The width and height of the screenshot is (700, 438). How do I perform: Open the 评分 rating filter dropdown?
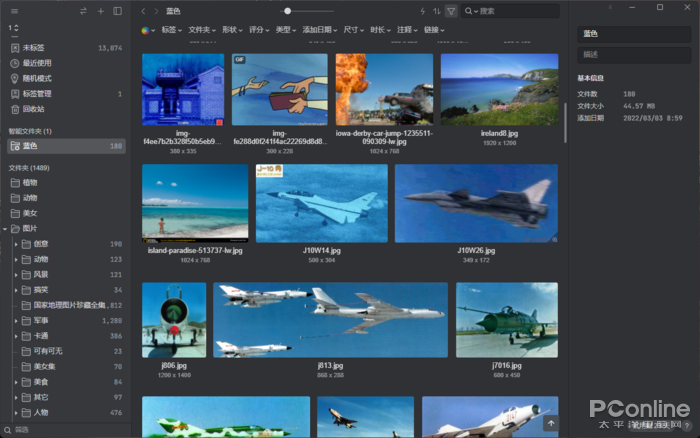pos(259,30)
